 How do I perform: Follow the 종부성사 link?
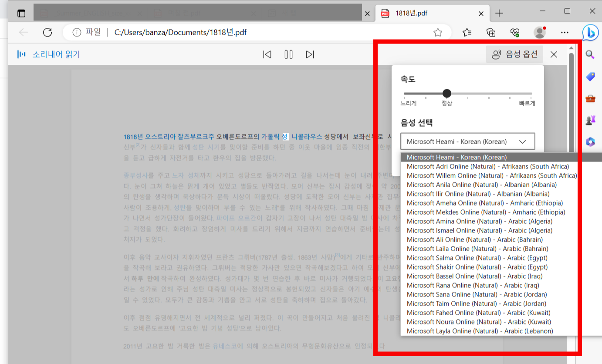[x=135, y=175]
